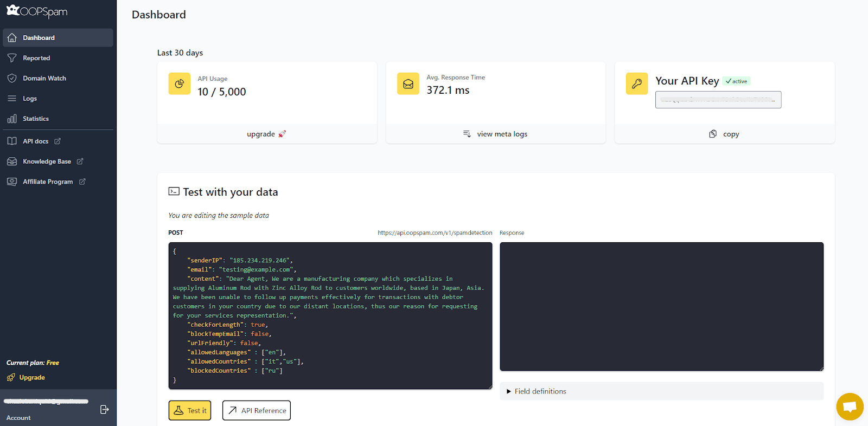Click the logout icon beside account email
The height and width of the screenshot is (426, 868).
point(105,409)
